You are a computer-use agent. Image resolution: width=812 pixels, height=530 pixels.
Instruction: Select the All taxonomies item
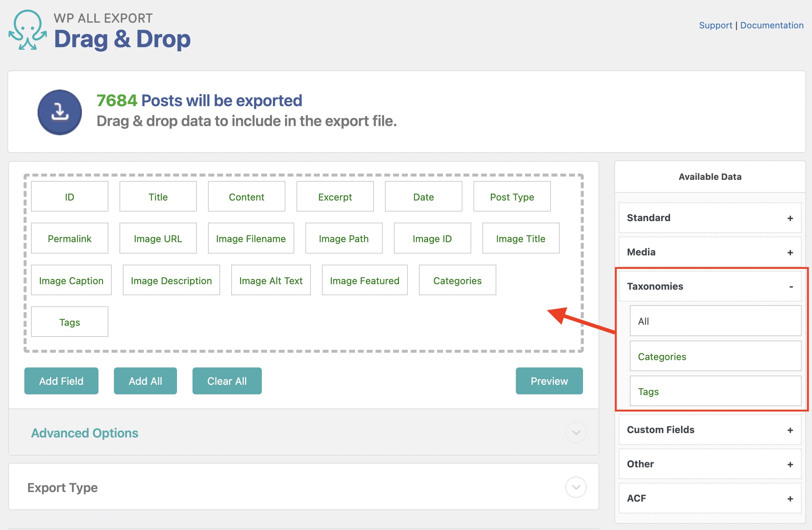[715, 321]
